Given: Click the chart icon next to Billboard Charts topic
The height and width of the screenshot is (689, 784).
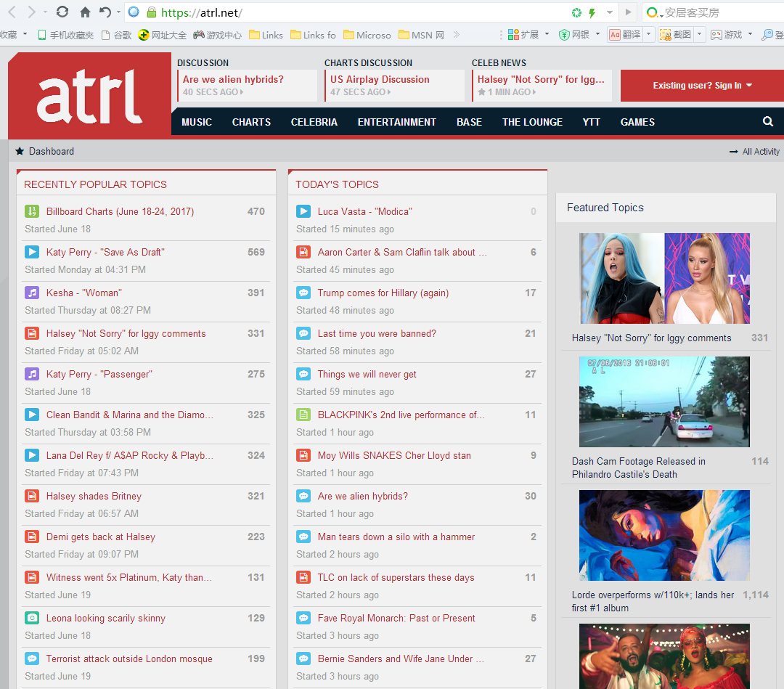Looking at the screenshot, I should [x=32, y=211].
